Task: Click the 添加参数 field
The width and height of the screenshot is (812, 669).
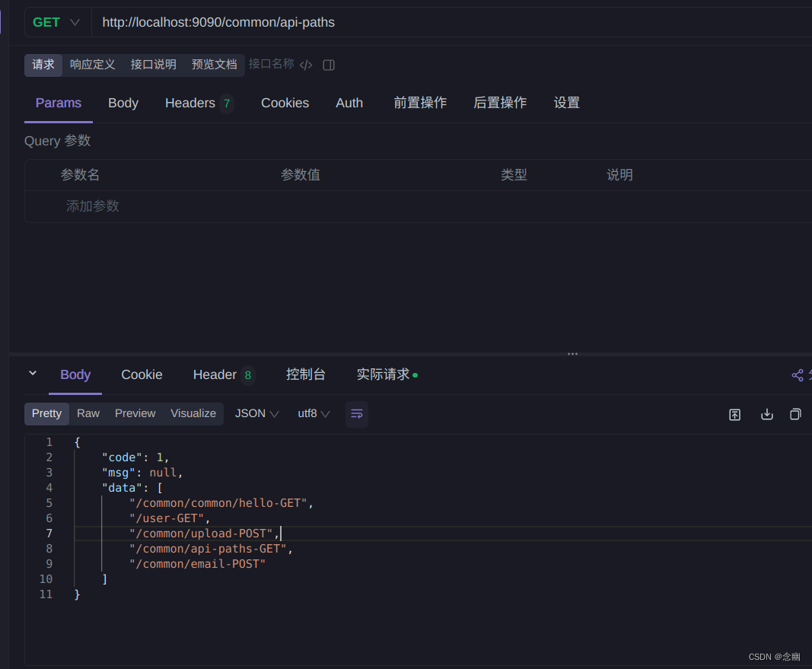Action: (93, 206)
